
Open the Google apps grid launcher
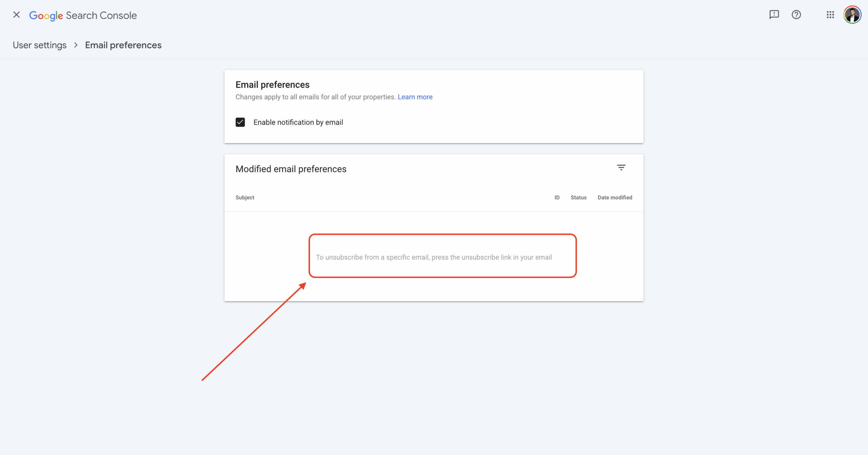point(830,15)
